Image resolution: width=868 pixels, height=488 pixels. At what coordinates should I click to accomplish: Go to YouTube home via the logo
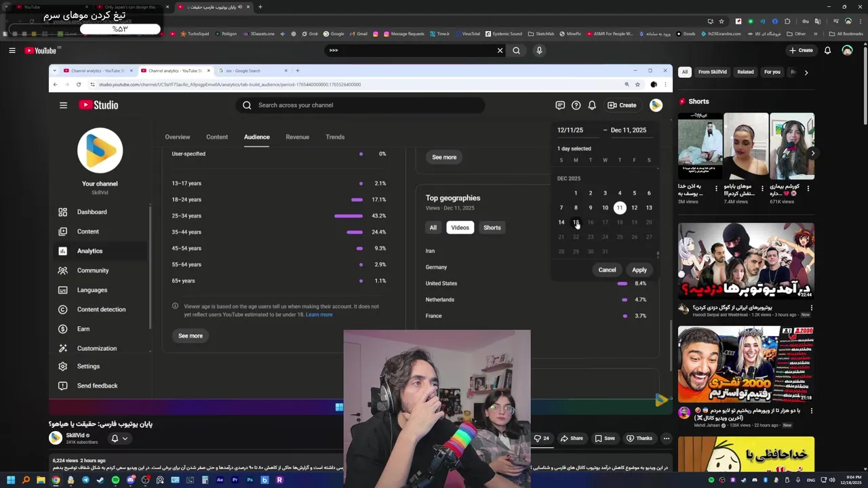point(41,50)
